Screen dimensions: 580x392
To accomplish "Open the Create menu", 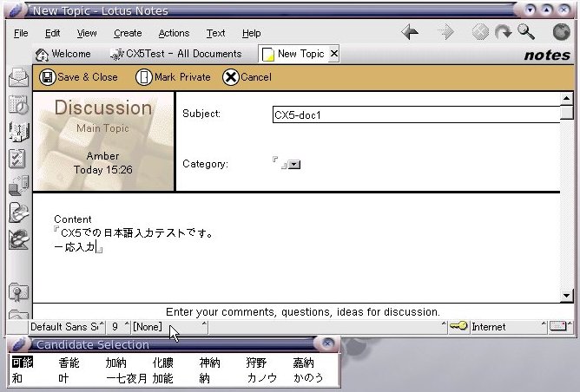I will 128,33.
